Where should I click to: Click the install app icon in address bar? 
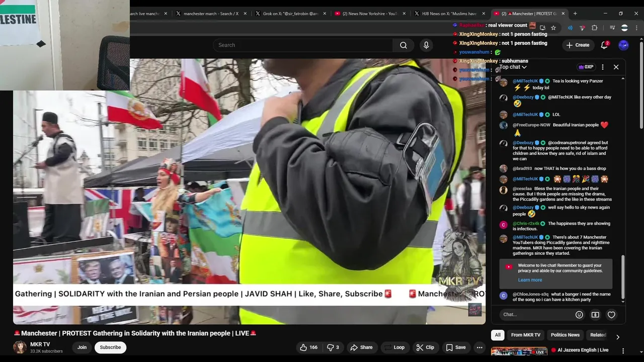(542, 28)
